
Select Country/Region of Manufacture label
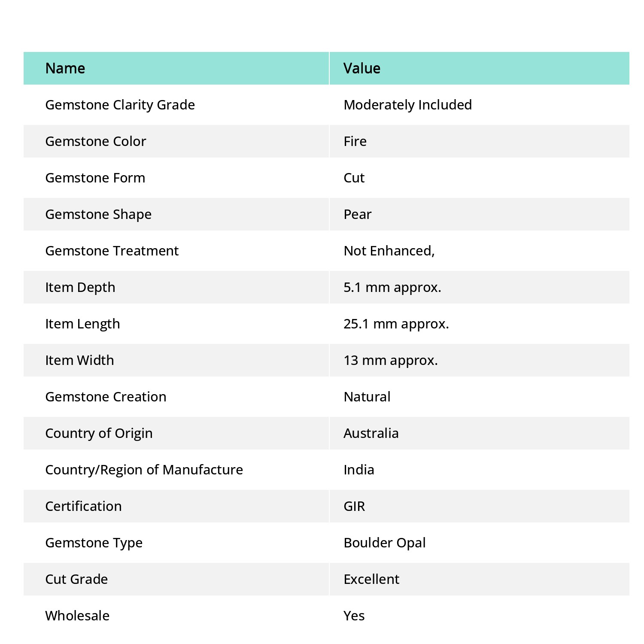click(144, 470)
